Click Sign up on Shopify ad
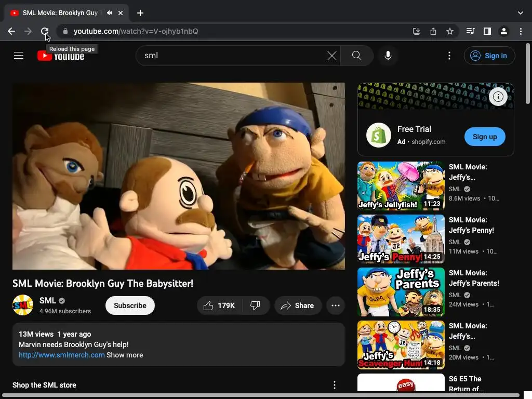 tap(485, 137)
